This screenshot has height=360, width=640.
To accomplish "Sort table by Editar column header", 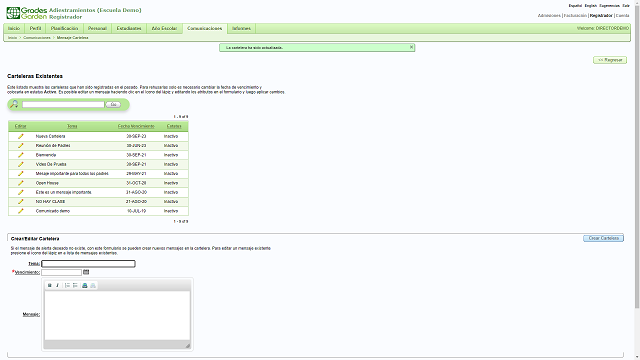I will (20, 126).
